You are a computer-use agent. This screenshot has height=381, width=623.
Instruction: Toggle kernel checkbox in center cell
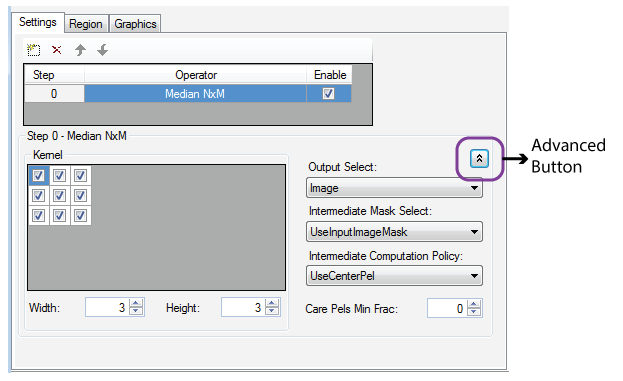click(59, 195)
